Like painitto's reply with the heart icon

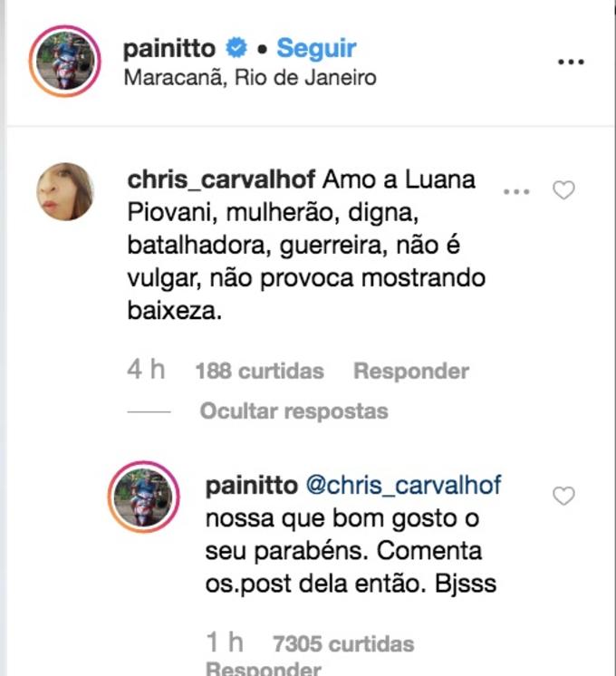click(x=563, y=496)
